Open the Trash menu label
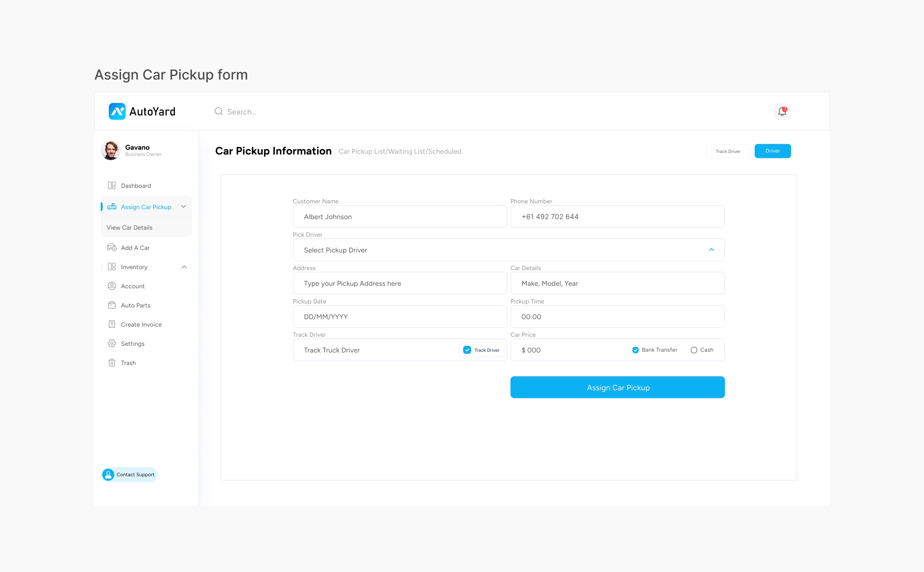Viewport: 924px width, 572px height. (x=128, y=363)
